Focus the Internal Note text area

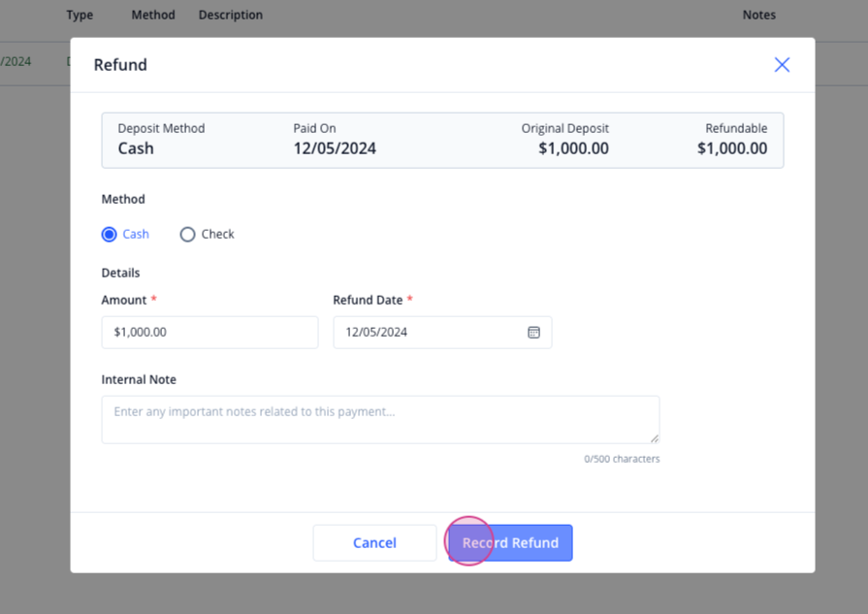[x=381, y=420]
